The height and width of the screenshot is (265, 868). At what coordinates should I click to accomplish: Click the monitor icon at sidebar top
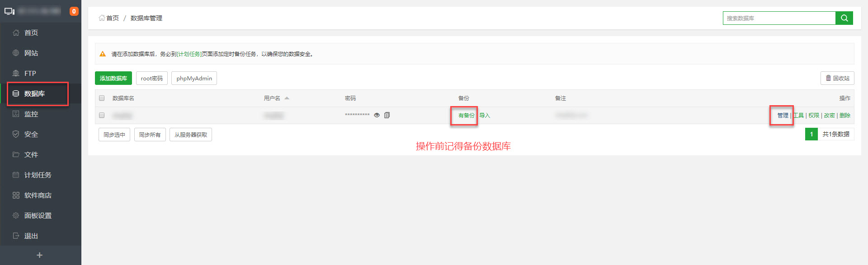[9, 11]
